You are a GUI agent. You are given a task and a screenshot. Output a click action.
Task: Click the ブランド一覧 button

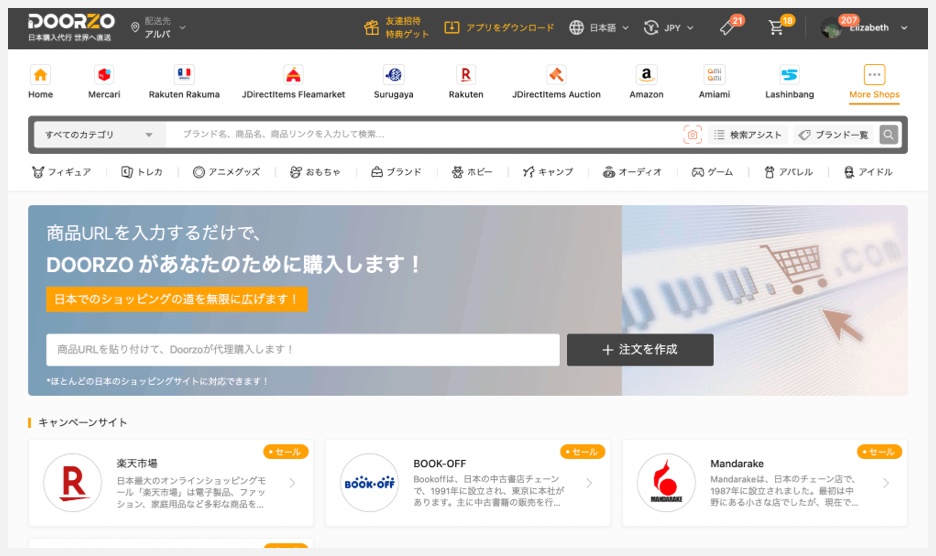point(833,134)
